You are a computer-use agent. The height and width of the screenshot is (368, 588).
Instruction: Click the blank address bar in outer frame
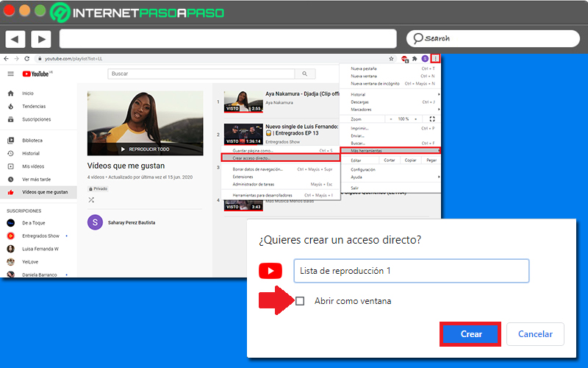[228, 38]
